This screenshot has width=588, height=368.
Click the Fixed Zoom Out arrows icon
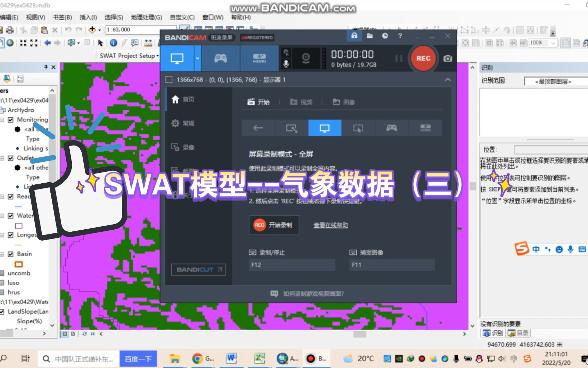pos(34,43)
